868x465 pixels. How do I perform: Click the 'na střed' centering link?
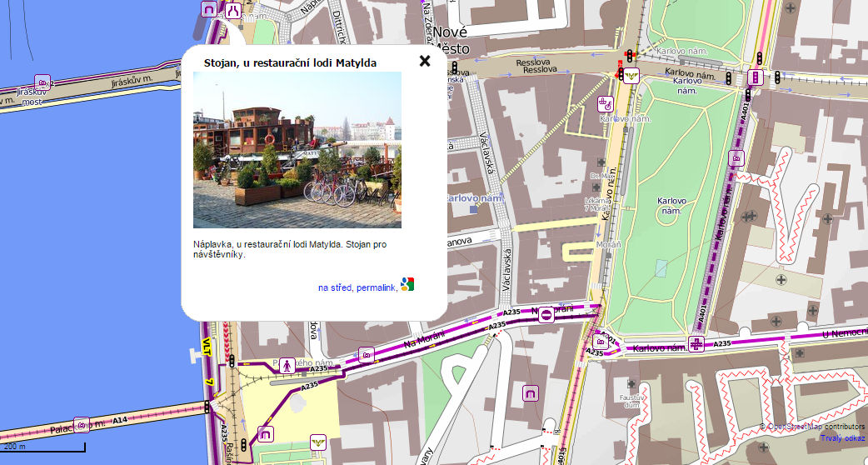[335, 287]
